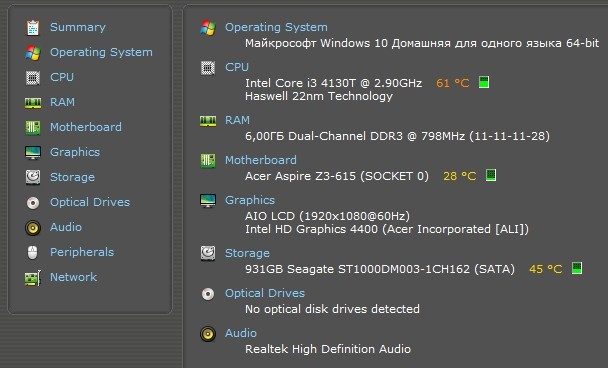Click the RAM heading link in summary
This screenshot has height=368, width=608.
coord(237,120)
